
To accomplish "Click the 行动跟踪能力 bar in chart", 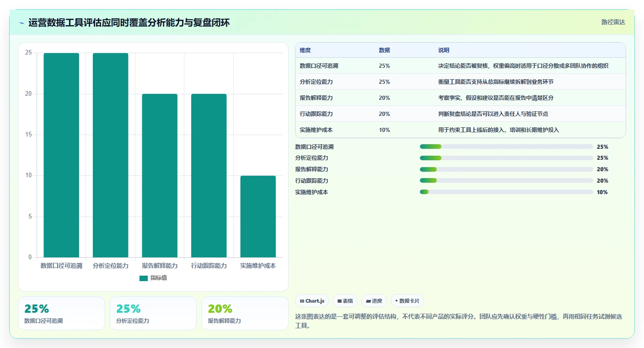I will [209, 176].
